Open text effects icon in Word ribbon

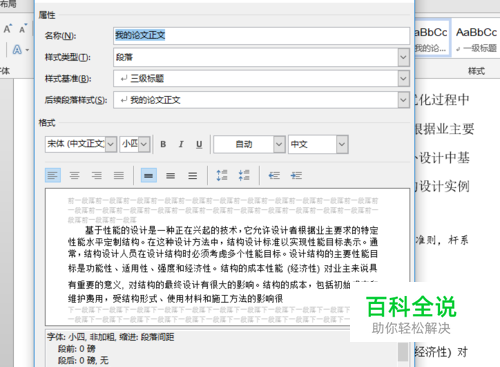pyautogui.click(x=17, y=50)
